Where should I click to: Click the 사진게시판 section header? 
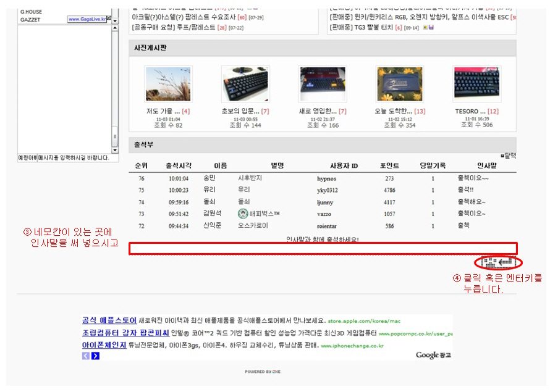tap(323, 48)
